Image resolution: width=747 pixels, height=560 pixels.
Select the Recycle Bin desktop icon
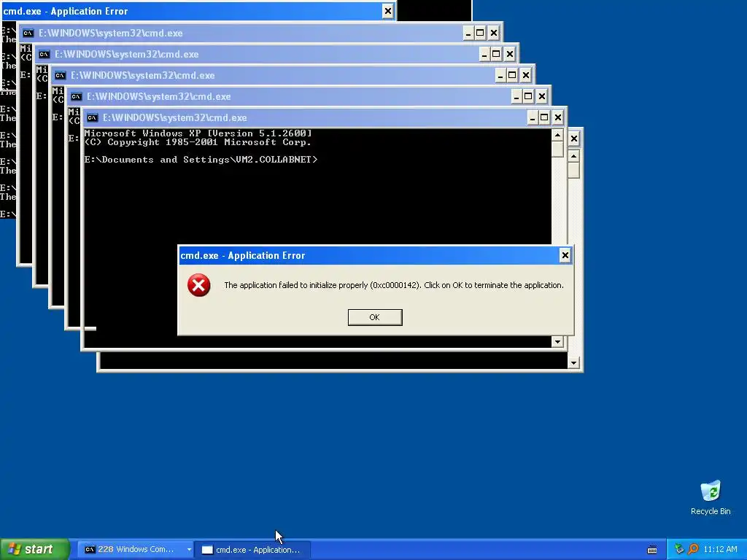point(711,497)
